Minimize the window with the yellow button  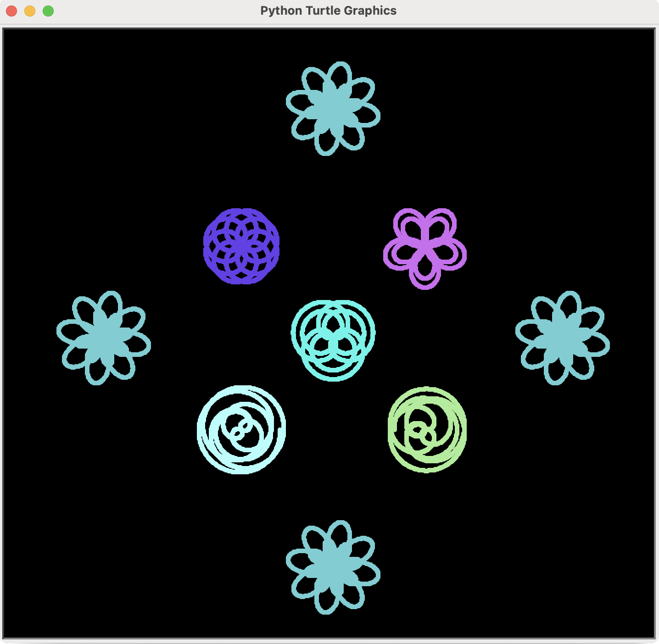tap(30, 11)
